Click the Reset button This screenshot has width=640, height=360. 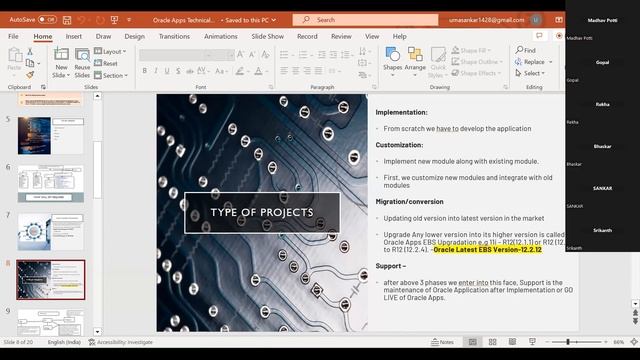[x=106, y=63]
